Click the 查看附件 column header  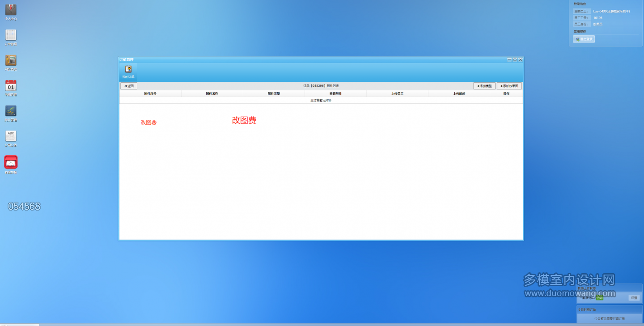tap(335, 94)
